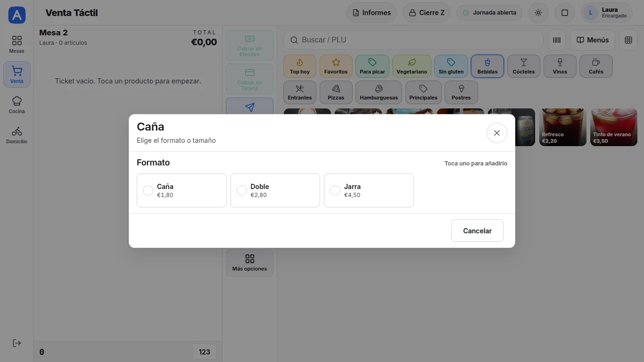Select the Para picar category
Screen dimensions: 644x362
point(372,66)
